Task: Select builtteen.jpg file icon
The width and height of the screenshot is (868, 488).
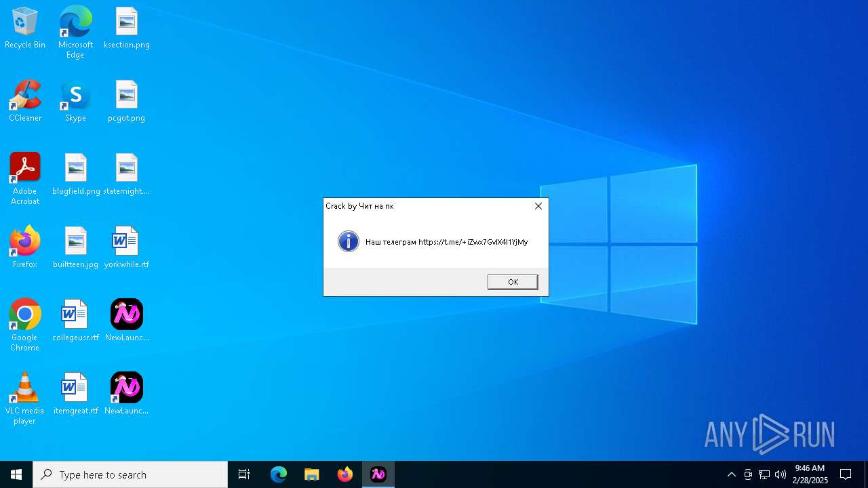Action: 76,248
